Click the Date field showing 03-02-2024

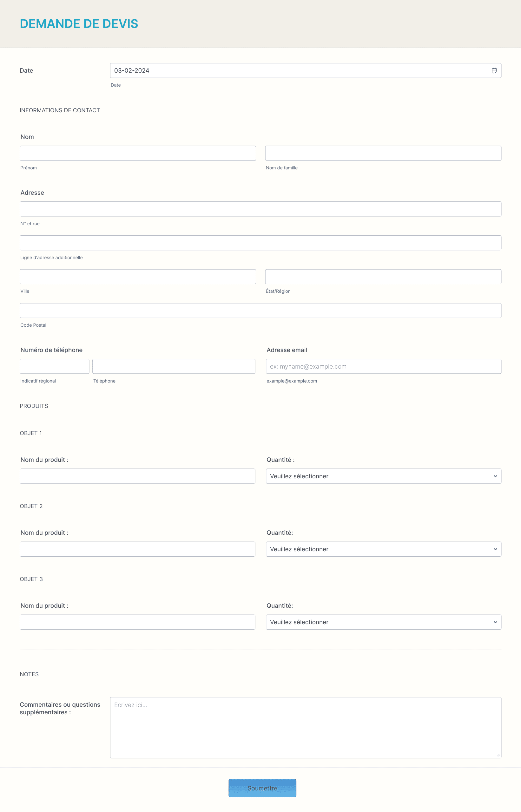point(305,70)
